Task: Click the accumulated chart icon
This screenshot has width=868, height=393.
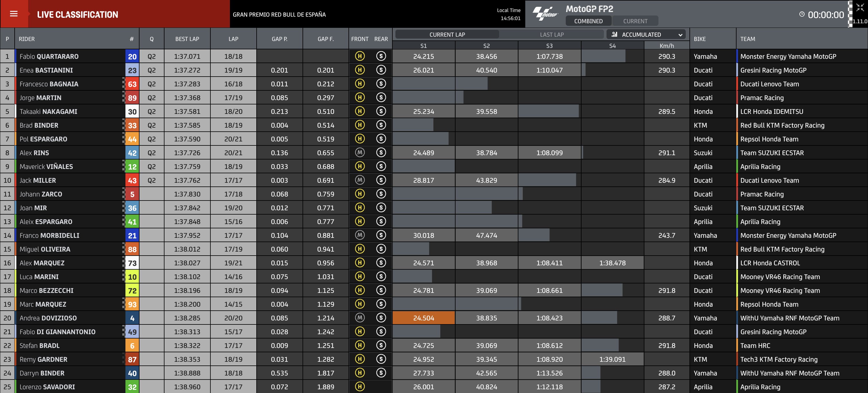Action: (614, 34)
